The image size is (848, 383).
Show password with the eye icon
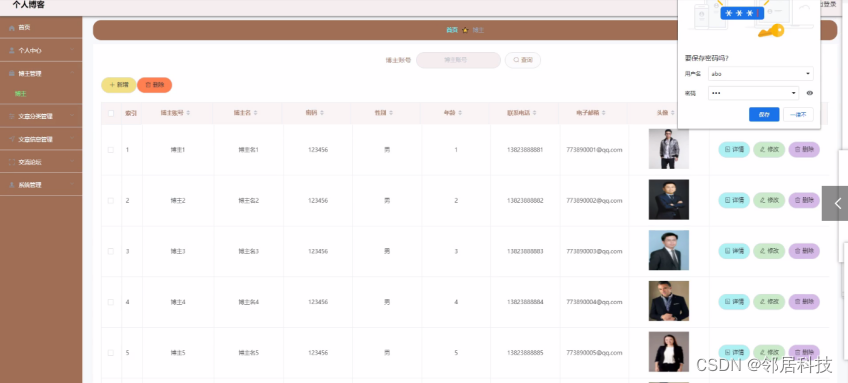pos(810,93)
